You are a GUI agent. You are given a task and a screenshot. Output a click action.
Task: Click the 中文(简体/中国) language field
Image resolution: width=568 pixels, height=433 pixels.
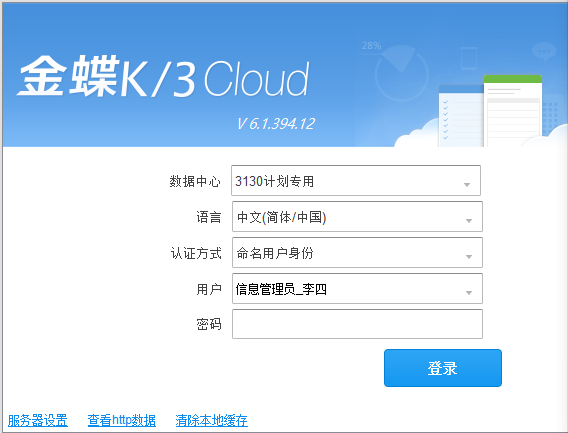357,216
